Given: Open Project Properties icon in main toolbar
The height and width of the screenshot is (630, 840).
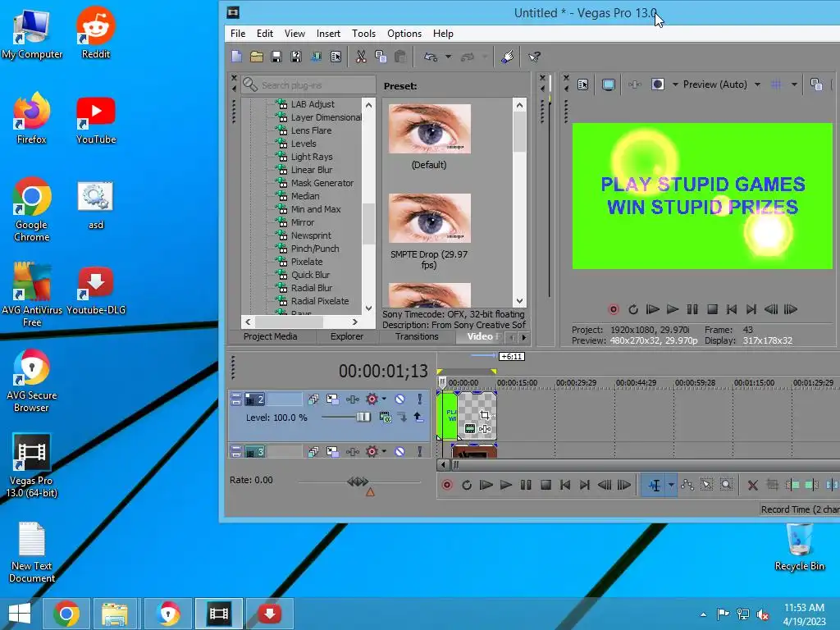Looking at the screenshot, I should point(336,57).
